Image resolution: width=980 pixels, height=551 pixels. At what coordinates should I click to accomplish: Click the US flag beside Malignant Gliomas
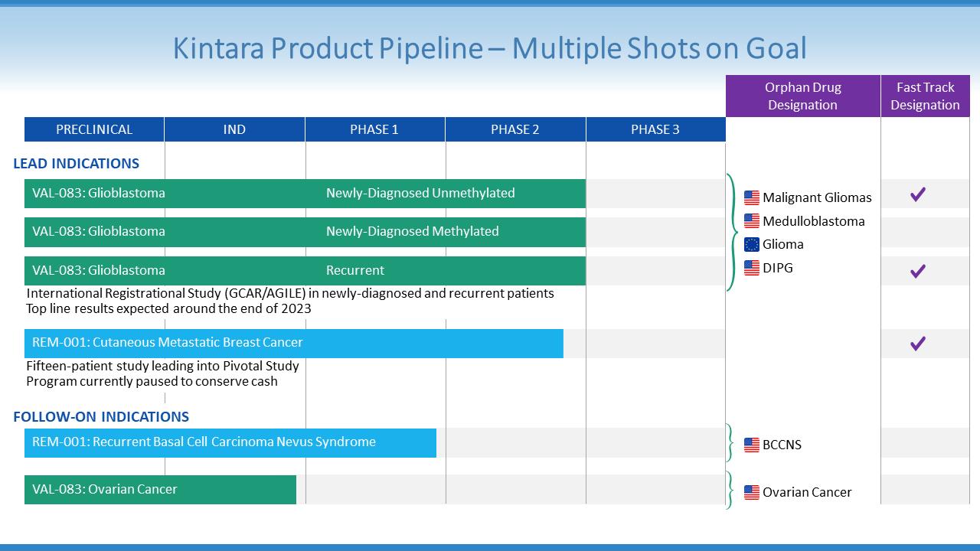point(752,197)
